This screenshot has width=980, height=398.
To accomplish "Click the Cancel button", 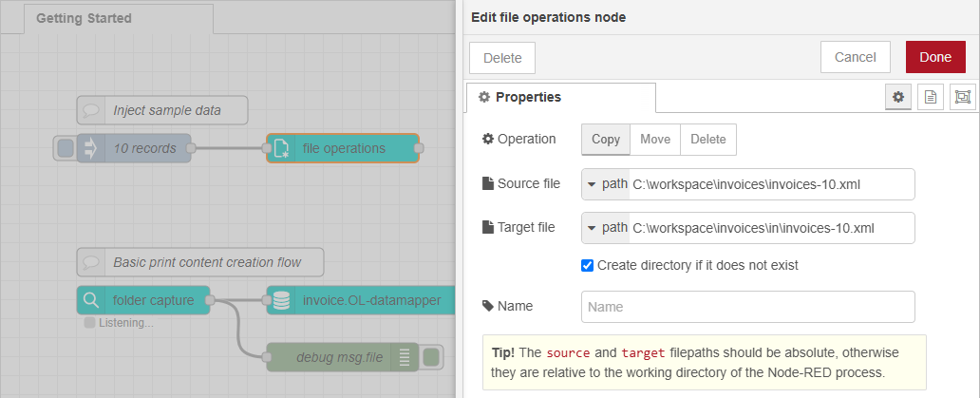I will (x=855, y=57).
